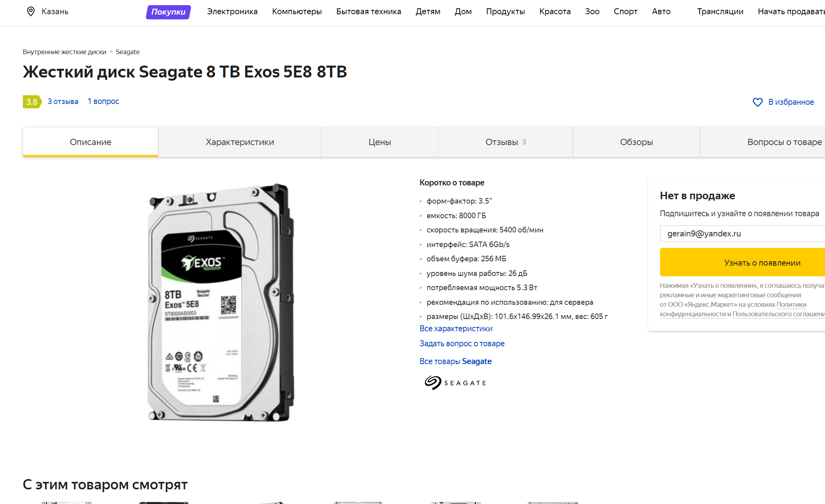
Task: Click the text объем буфера: 256 МБ
Action: tap(466, 259)
